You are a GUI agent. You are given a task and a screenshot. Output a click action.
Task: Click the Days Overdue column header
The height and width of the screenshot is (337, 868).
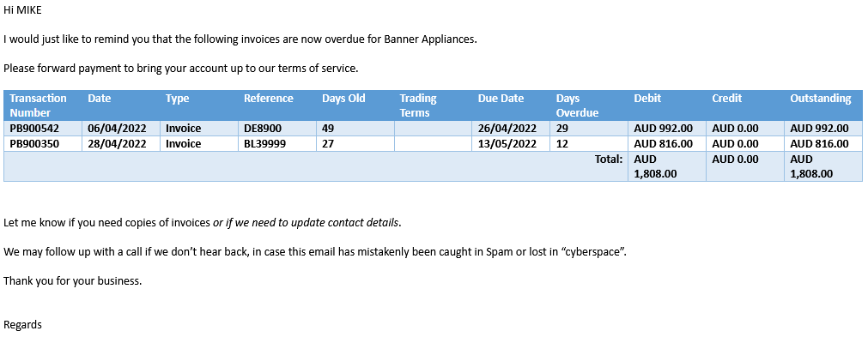[577, 105]
